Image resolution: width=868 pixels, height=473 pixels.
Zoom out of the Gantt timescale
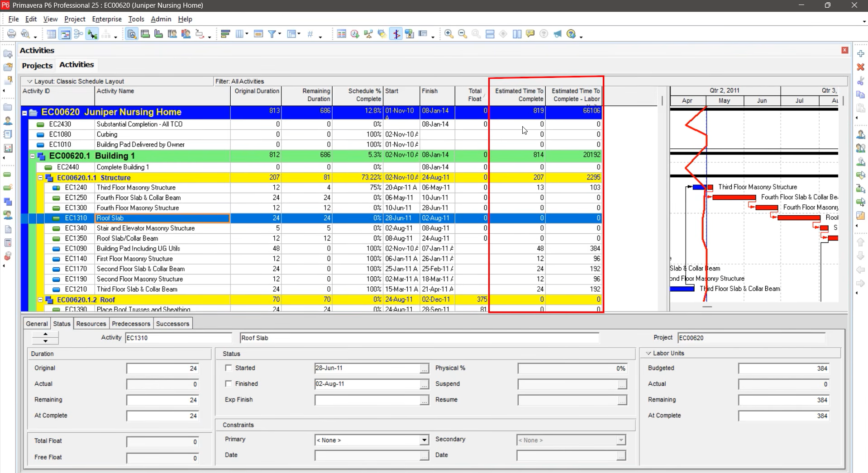tap(463, 33)
